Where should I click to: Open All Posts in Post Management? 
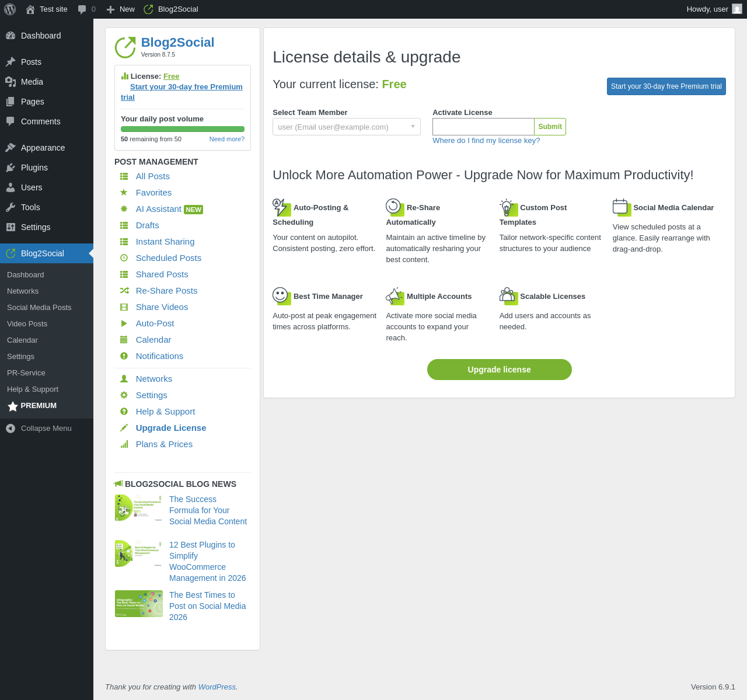coord(153,176)
